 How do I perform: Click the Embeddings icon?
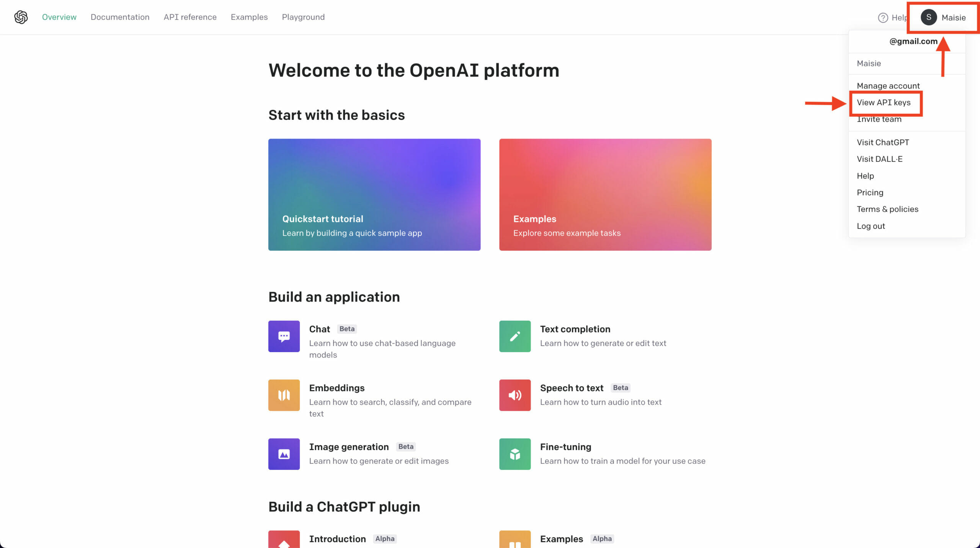click(x=284, y=395)
